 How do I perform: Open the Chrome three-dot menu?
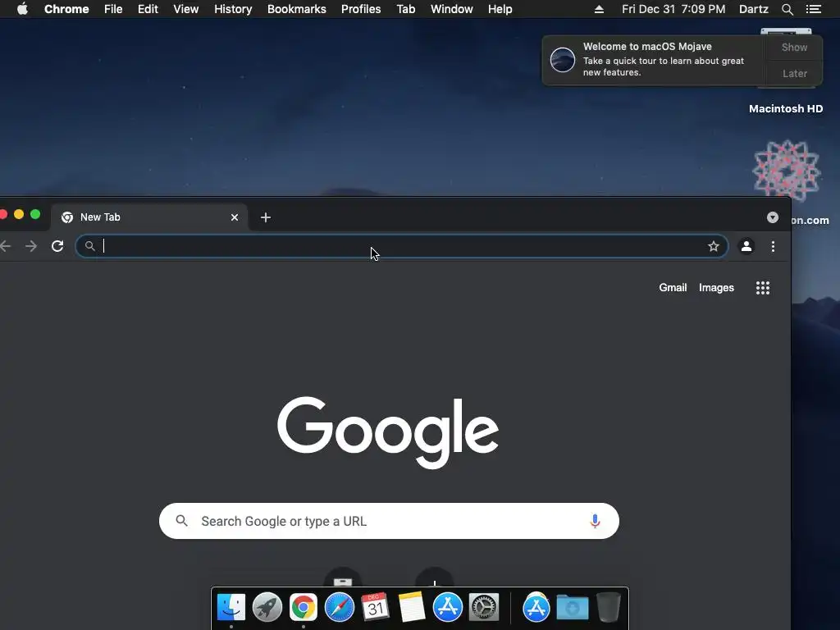(x=773, y=246)
